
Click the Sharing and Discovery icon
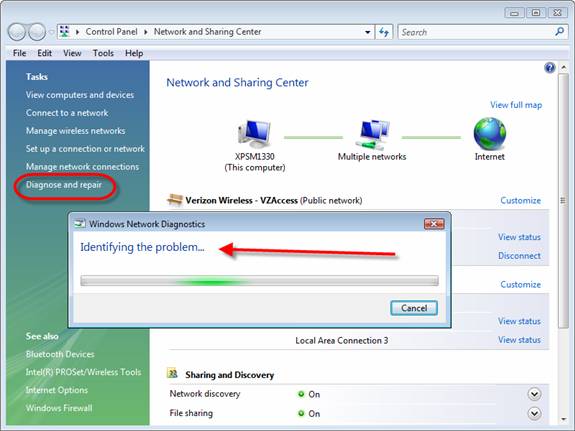coord(172,373)
